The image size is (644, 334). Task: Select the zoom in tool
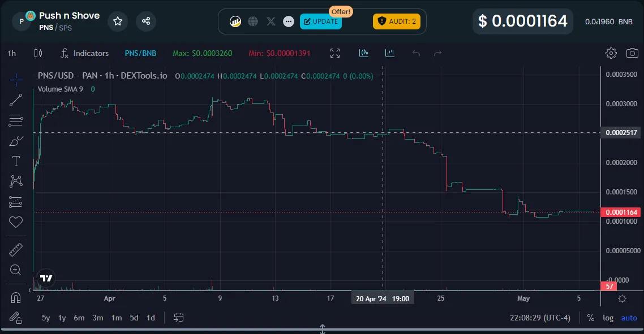(16, 270)
